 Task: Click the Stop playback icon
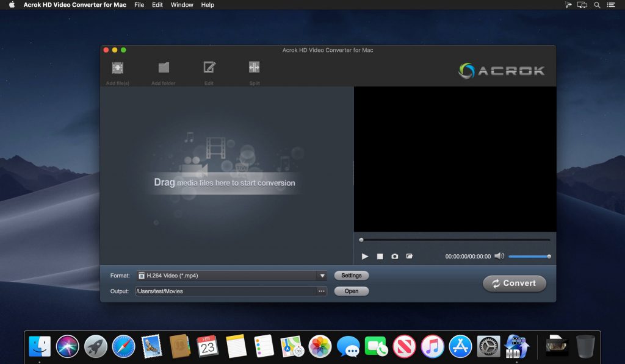(x=379, y=256)
